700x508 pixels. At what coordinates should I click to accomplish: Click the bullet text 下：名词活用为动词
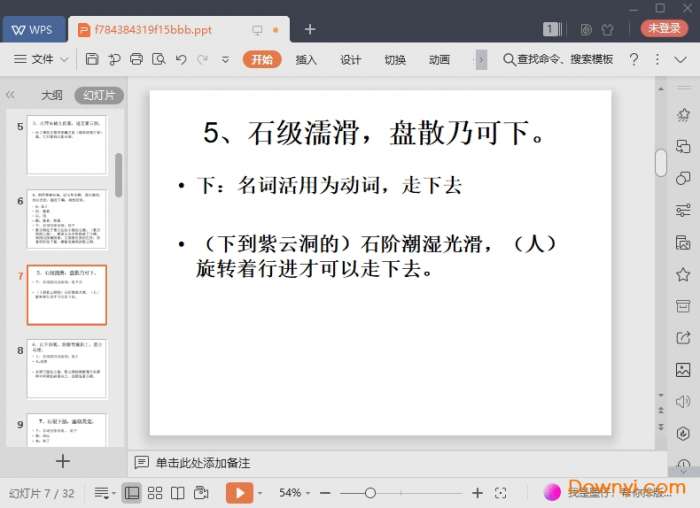coord(329,185)
